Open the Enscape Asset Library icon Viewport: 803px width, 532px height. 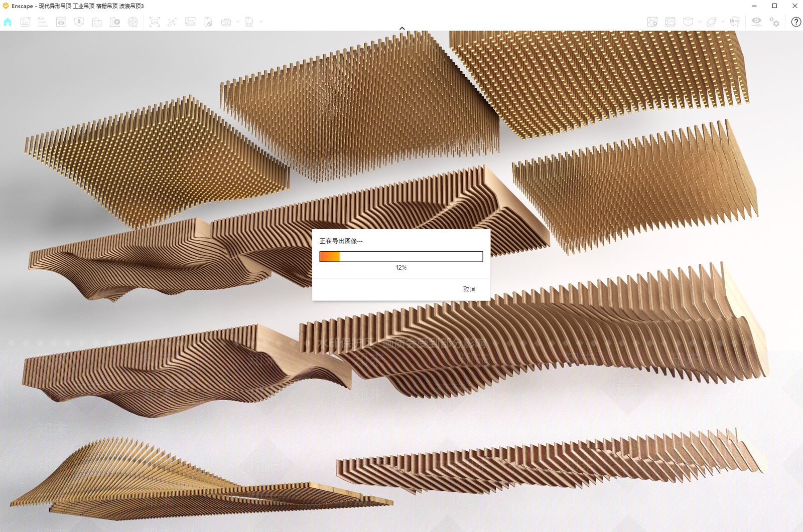click(x=115, y=22)
